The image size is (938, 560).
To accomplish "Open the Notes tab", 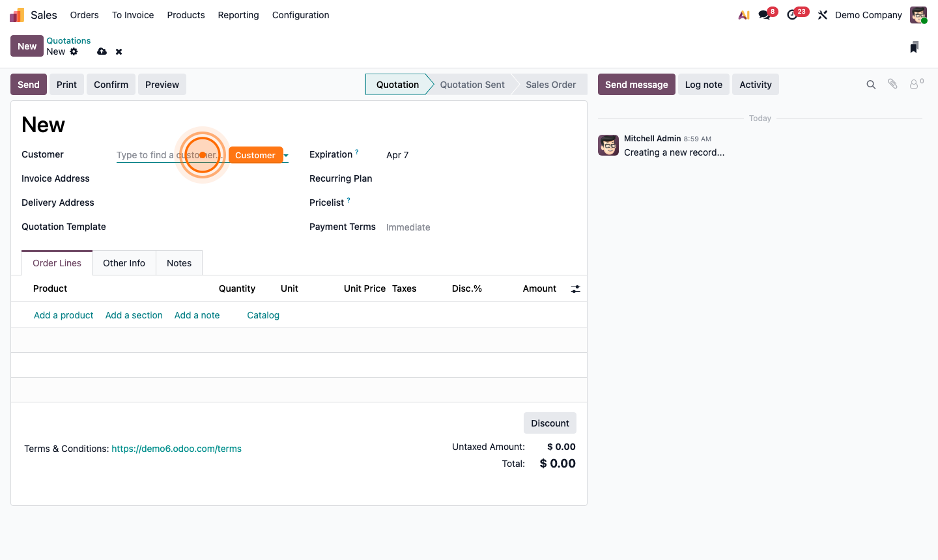I will click(178, 262).
